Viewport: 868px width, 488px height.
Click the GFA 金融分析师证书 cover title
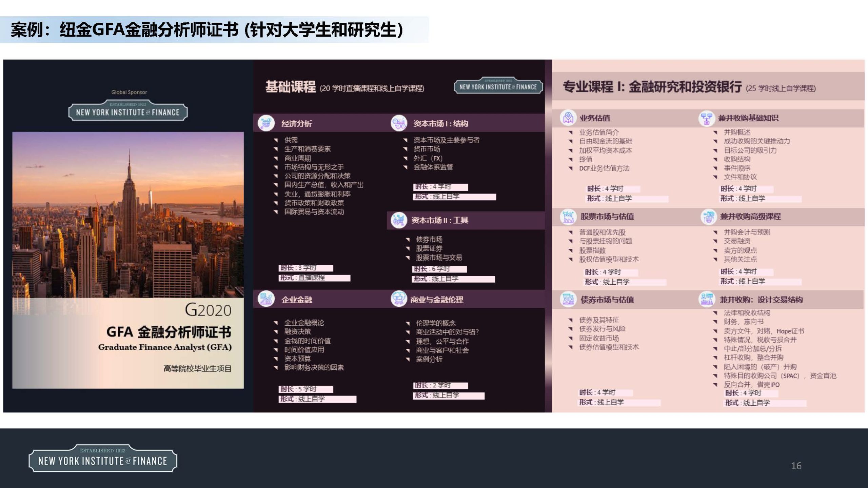coord(169,332)
